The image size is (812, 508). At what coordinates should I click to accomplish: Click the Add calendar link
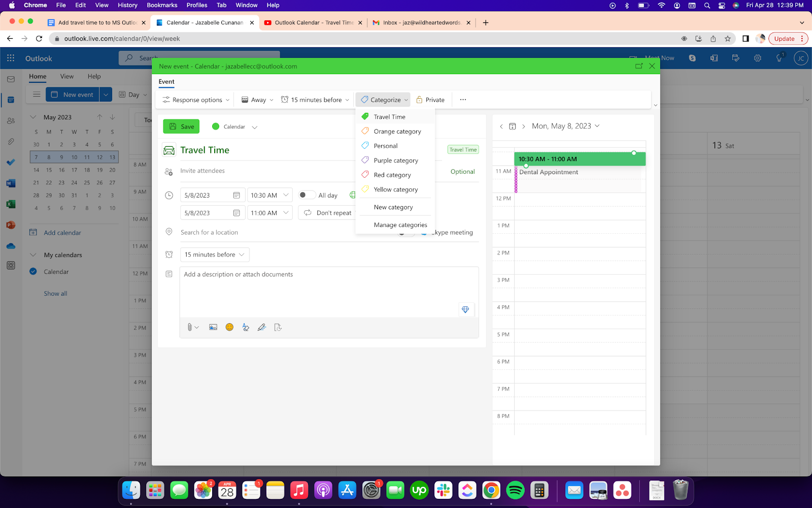[62, 233]
